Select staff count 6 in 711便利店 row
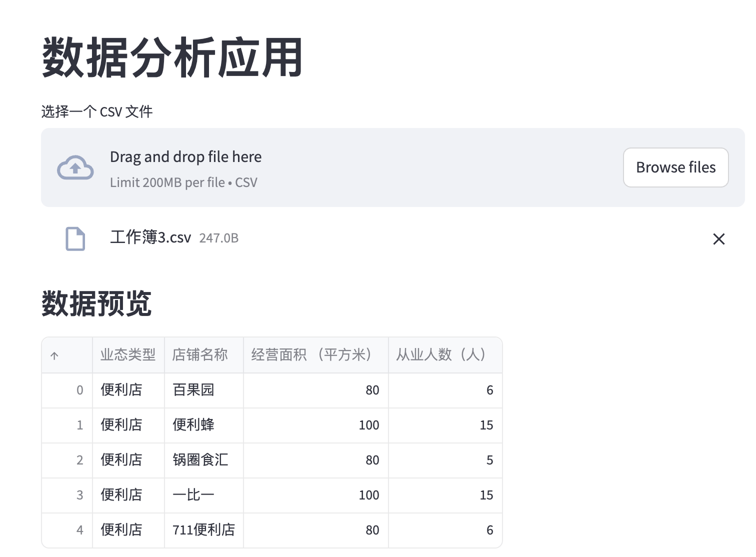756x557 pixels. click(445, 530)
